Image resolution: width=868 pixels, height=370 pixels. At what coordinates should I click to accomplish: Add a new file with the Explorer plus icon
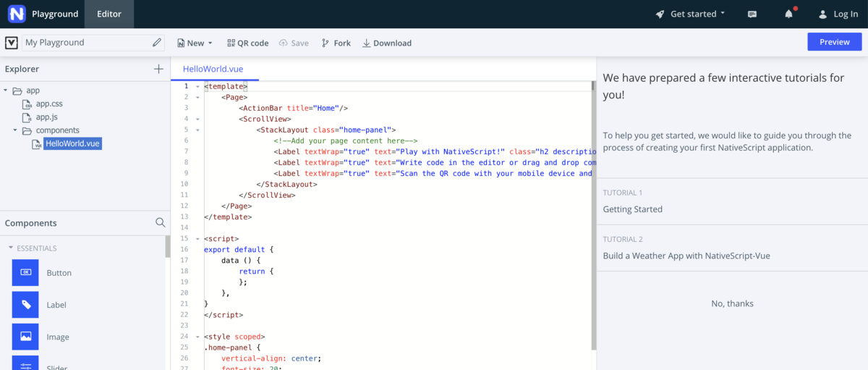pos(158,69)
